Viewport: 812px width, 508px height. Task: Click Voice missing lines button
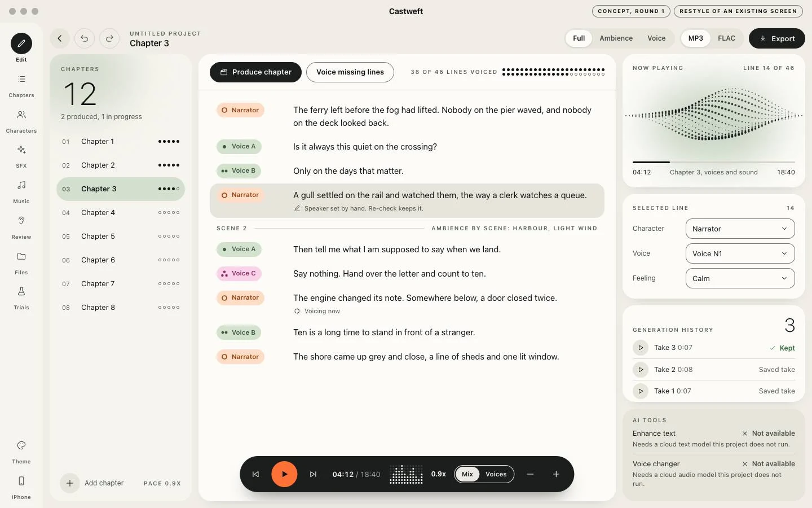coord(350,72)
